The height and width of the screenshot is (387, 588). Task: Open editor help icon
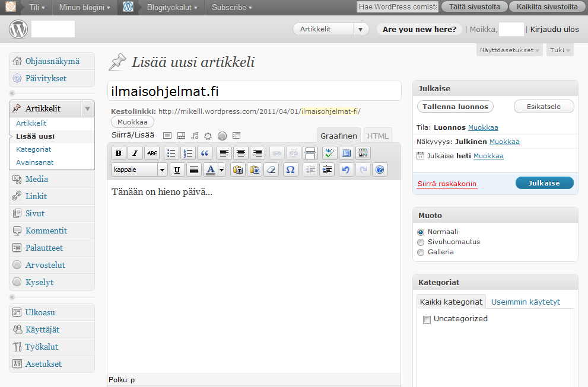pyautogui.click(x=380, y=169)
